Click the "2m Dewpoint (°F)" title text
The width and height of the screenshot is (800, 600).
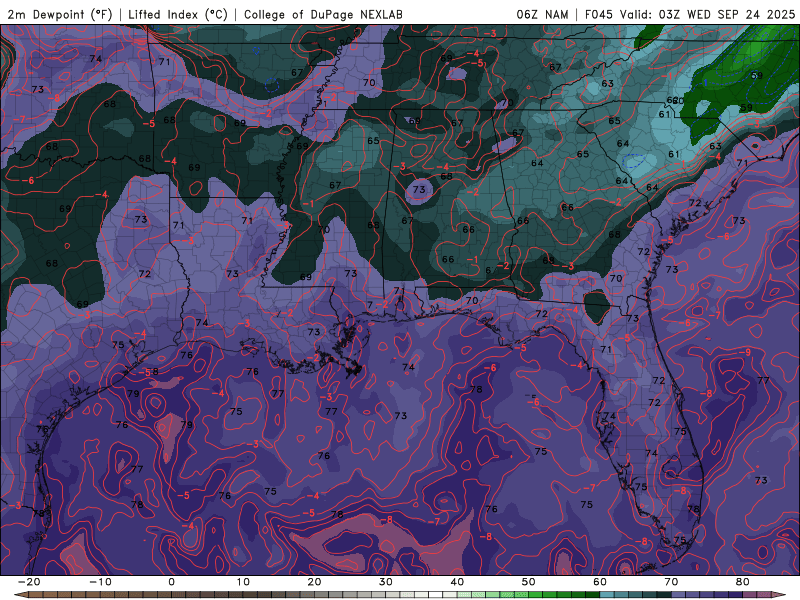point(60,14)
